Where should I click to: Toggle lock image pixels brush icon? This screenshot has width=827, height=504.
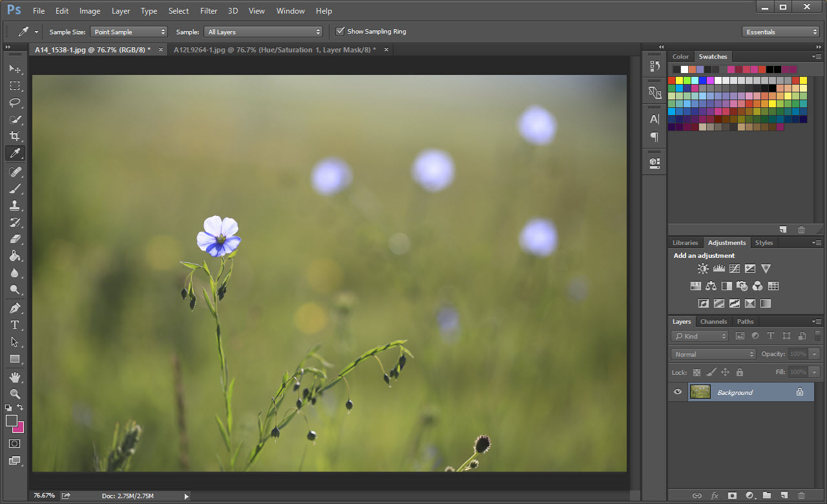(711, 372)
